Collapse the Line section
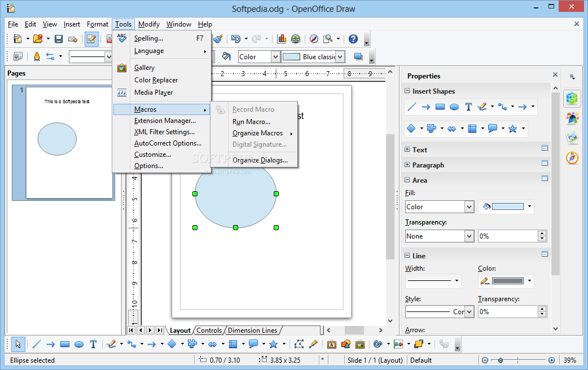The width and height of the screenshot is (588, 370). click(x=407, y=256)
